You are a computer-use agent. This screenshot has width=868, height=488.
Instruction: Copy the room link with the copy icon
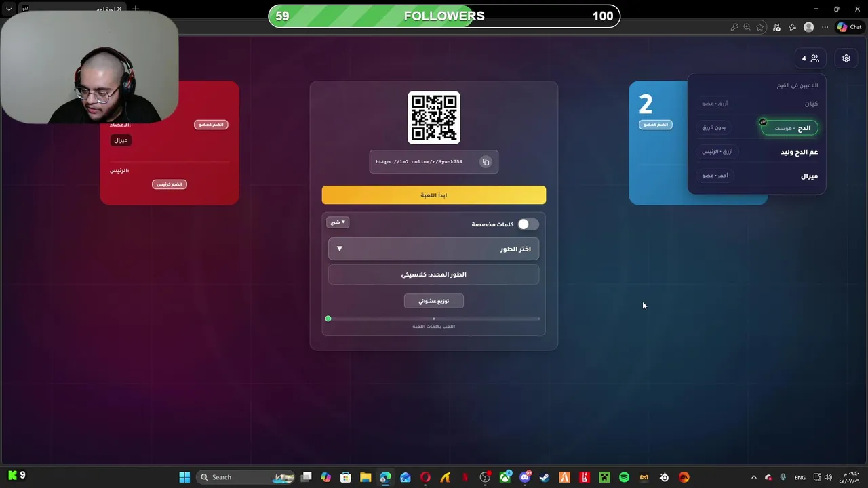click(x=486, y=162)
